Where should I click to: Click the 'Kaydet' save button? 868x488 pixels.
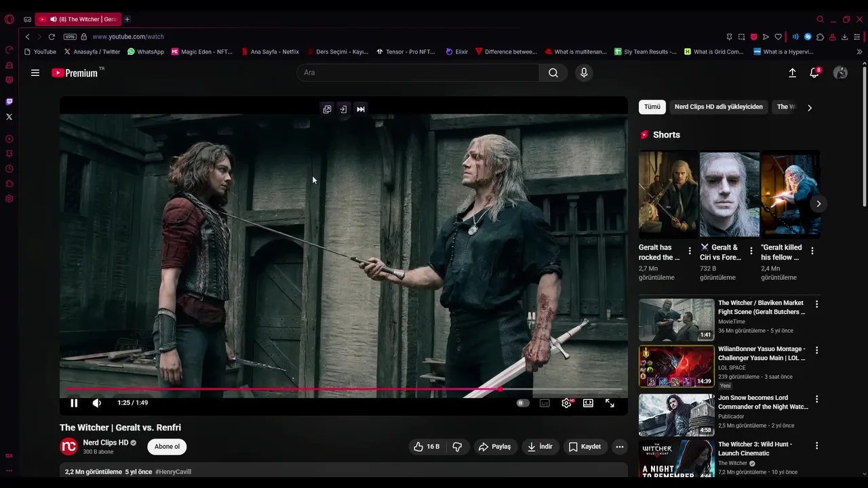(x=585, y=447)
